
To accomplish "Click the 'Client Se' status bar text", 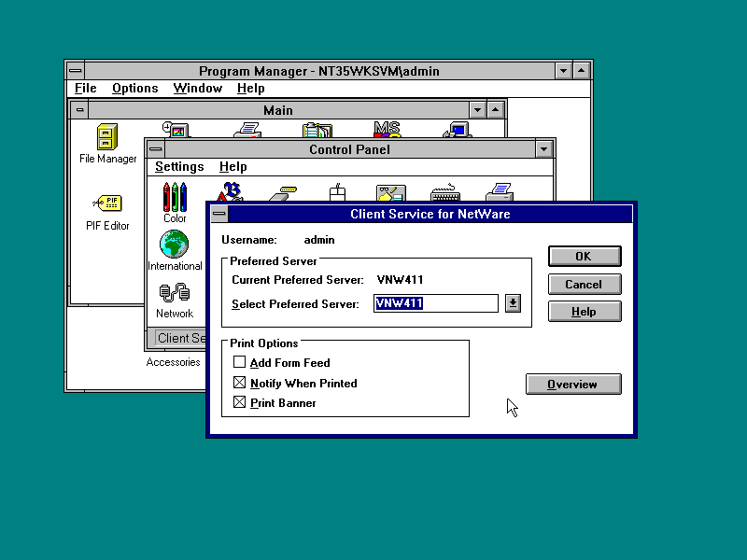I will pos(181,338).
